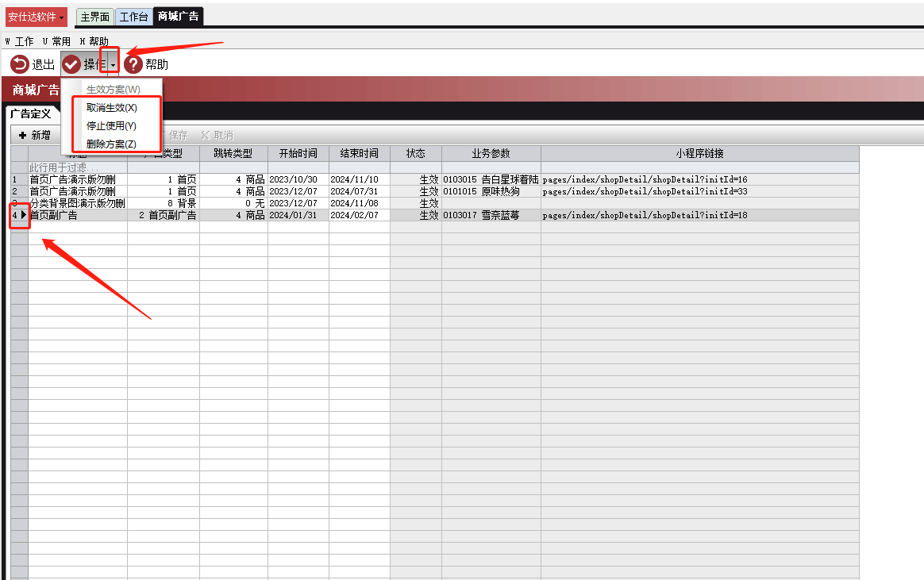Open the 常用 menu
The image size is (924, 580).
(56, 41)
